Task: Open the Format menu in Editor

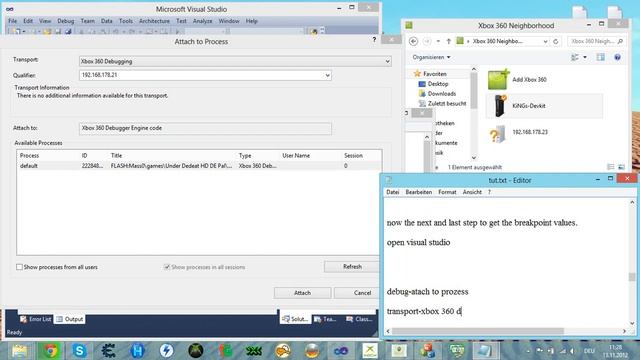Action: tap(447, 192)
